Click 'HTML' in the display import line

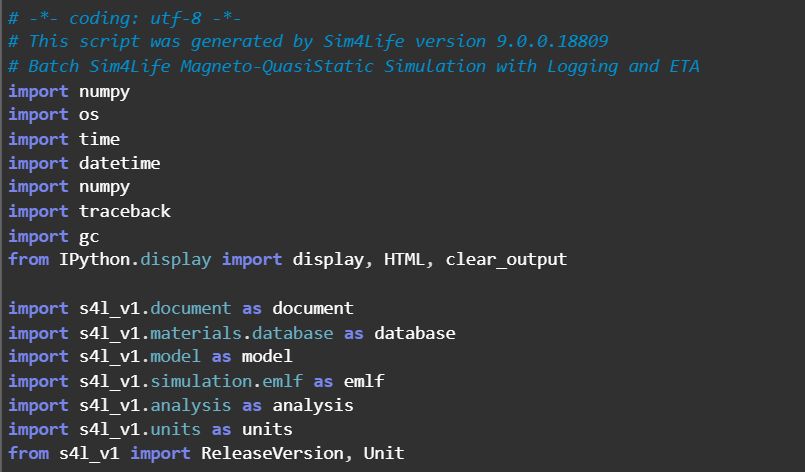click(407, 259)
